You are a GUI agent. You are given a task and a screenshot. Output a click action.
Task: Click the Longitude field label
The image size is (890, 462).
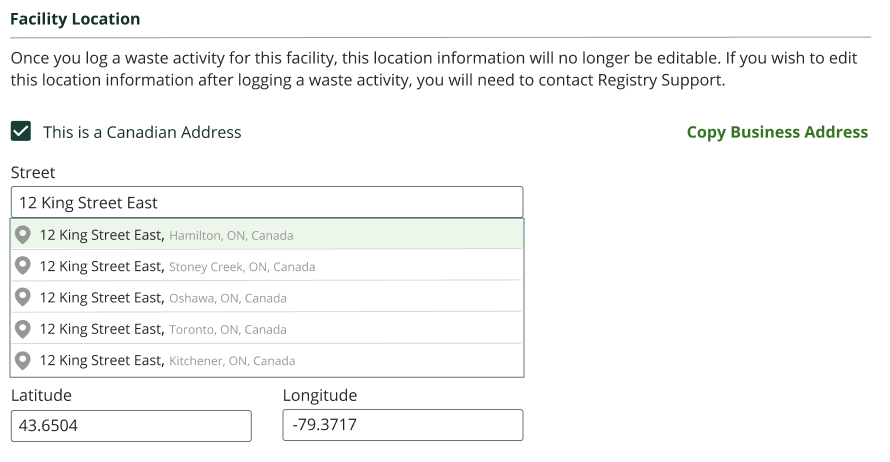click(x=320, y=395)
